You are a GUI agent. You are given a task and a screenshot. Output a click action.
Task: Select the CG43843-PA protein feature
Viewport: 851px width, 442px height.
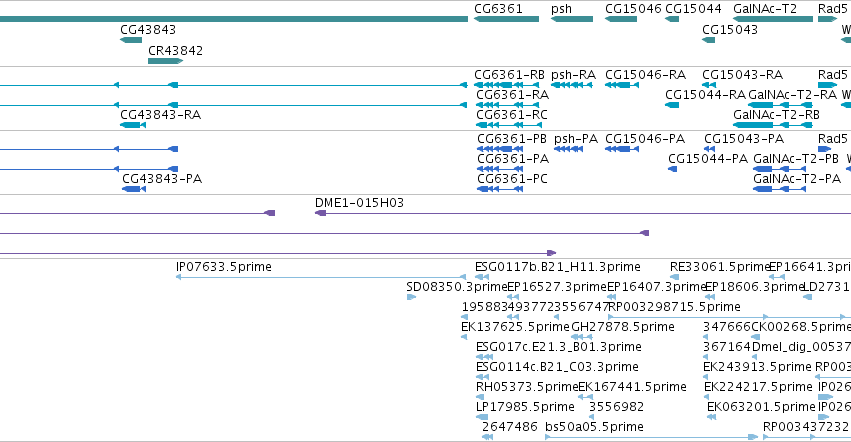[134, 189]
